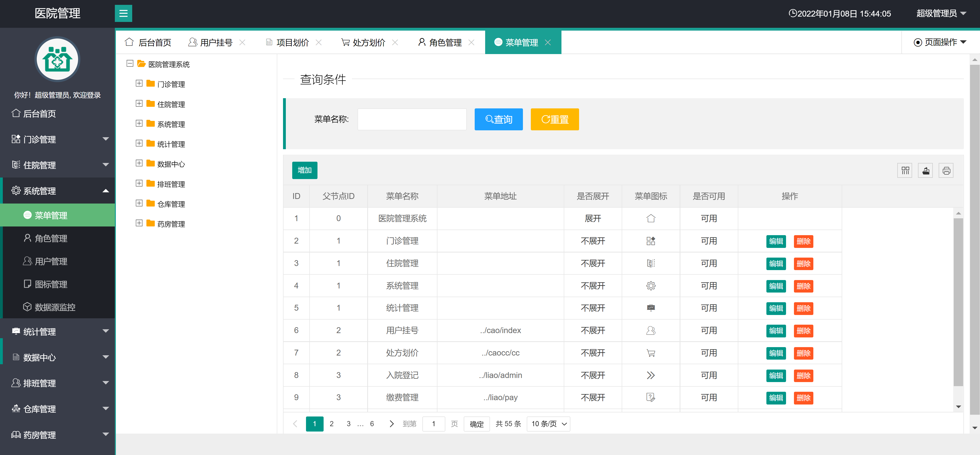Open the column display settings icon above the table
Viewport: 980px width, 455px height.
[905, 170]
